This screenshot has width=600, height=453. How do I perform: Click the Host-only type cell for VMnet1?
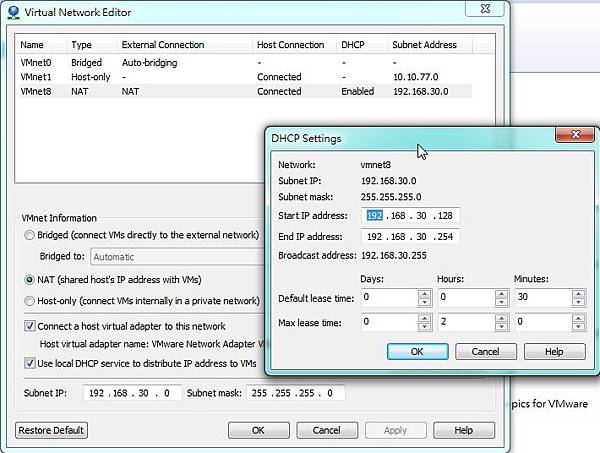[91, 77]
